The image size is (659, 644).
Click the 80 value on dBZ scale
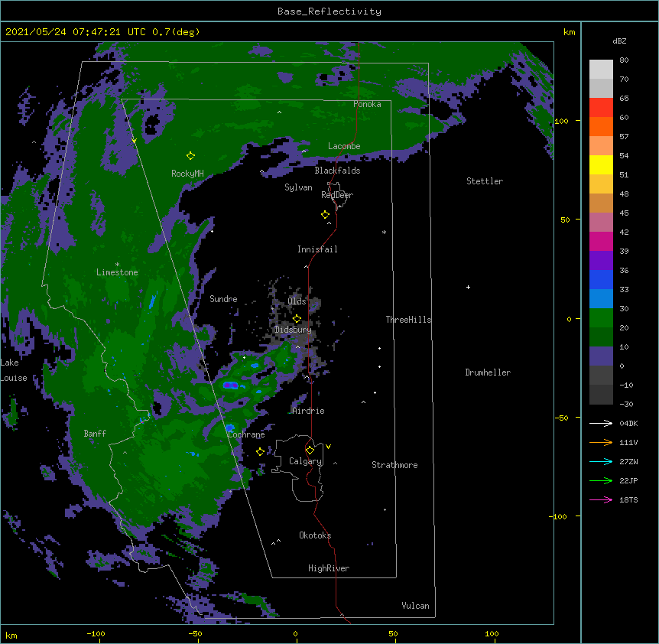pos(624,60)
